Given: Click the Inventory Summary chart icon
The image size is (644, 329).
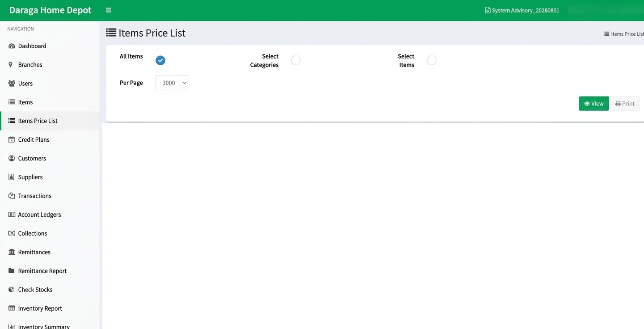Looking at the screenshot, I should coord(12,327).
